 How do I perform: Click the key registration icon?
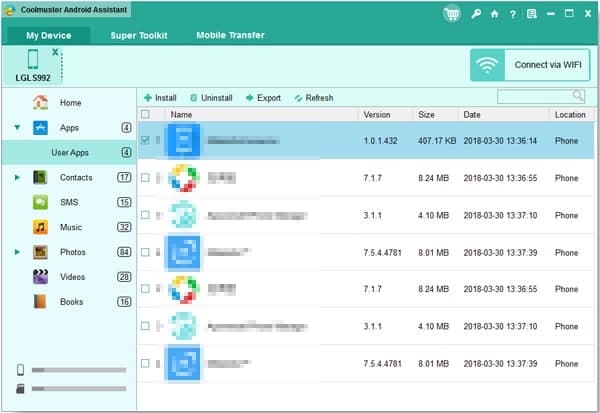[x=475, y=14]
